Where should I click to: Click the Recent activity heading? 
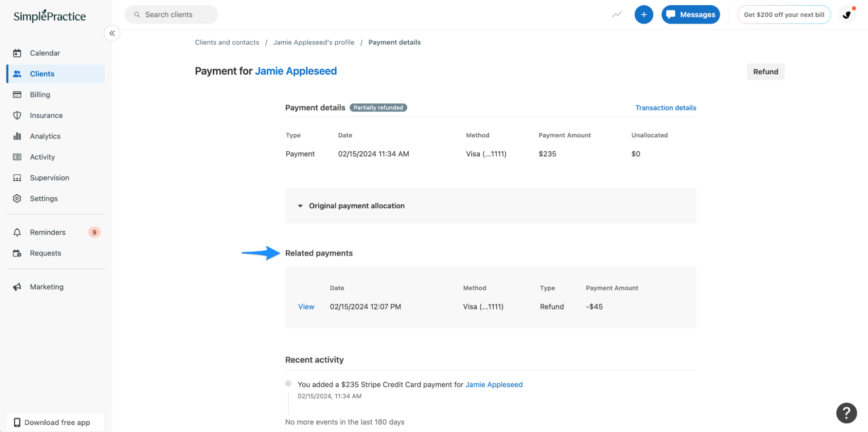point(314,360)
